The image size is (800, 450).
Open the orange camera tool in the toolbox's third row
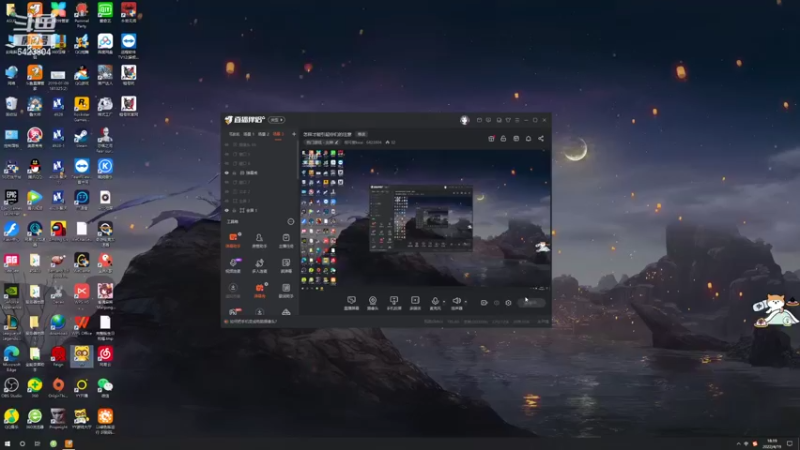click(259, 290)
